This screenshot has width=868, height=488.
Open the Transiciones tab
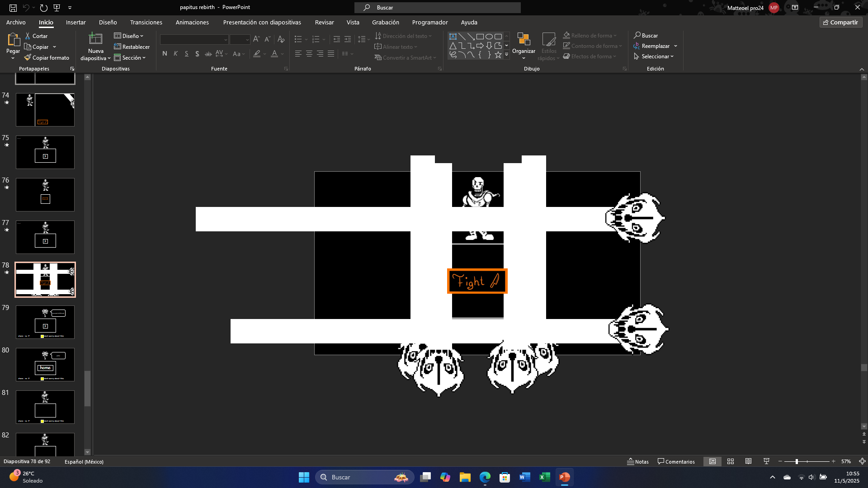[146, 22]
